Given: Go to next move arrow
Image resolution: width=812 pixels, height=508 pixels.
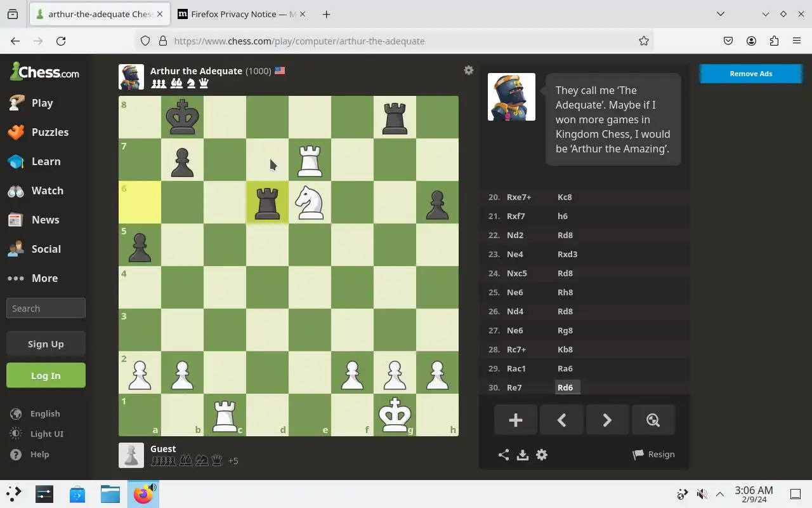Looking at the screenshot, I should point(607,420).
